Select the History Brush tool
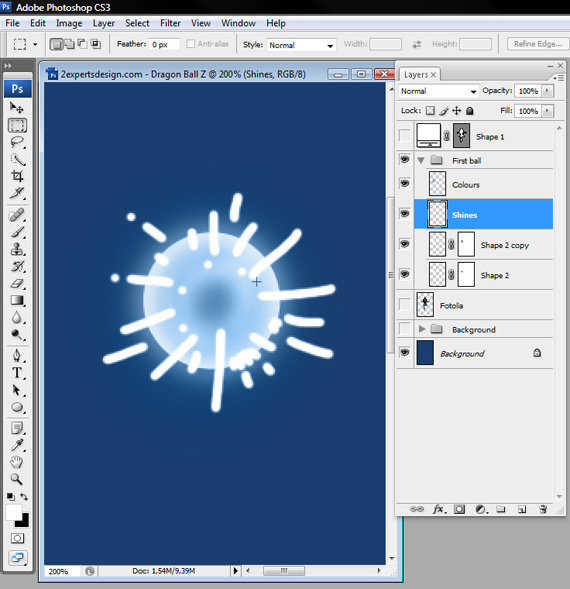 coord(17,266)
